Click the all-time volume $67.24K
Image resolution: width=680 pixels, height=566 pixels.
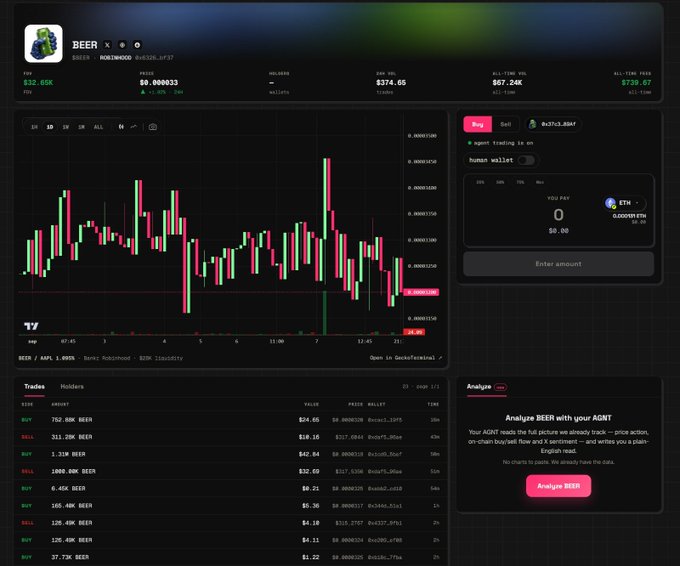click(x=507, y=82)
